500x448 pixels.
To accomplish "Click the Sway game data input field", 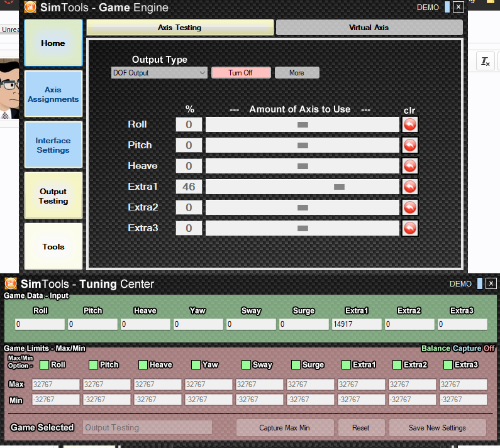I will point(252,324).
